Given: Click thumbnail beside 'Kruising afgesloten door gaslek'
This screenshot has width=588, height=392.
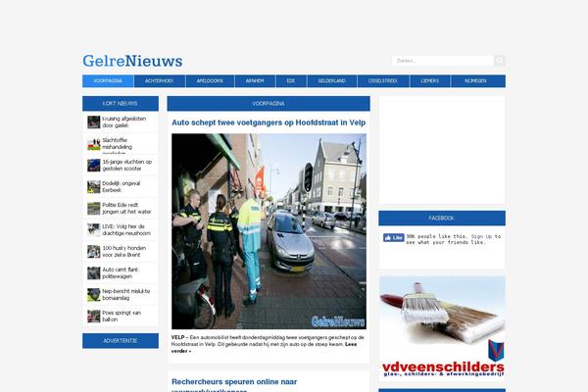Looking at the screenshot, I should (94, 122).
